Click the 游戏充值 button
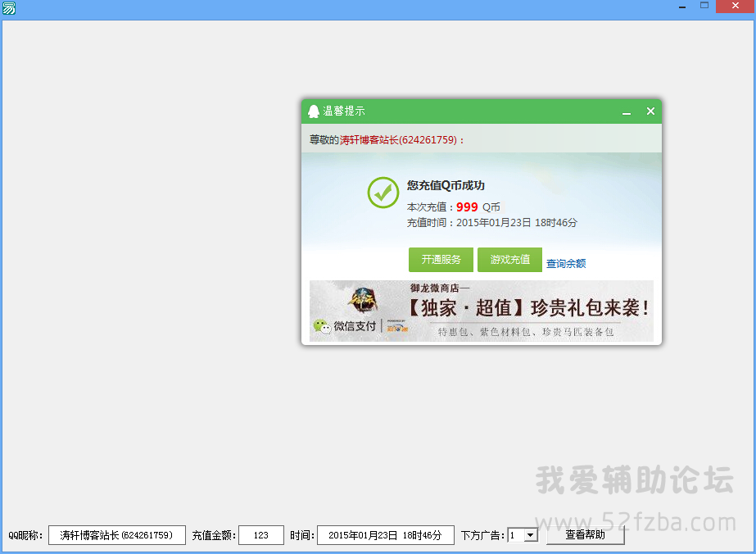 (509, 260)
